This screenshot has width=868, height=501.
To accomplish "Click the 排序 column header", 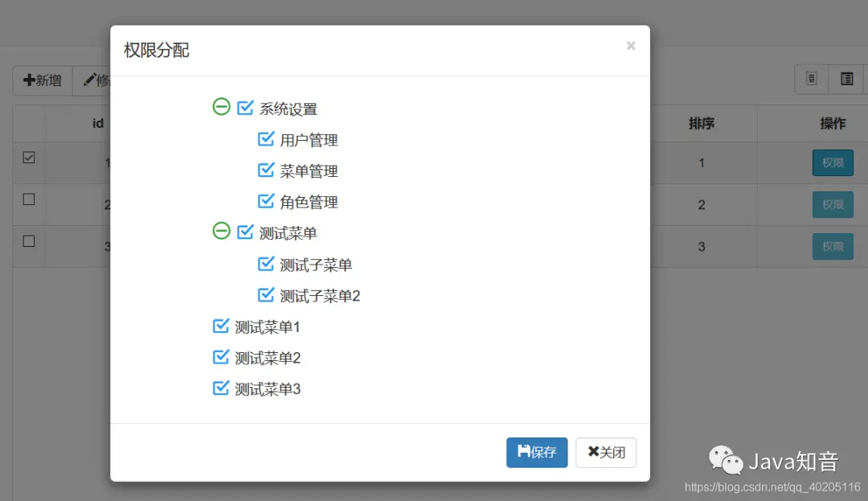I will tap(702, 123).
